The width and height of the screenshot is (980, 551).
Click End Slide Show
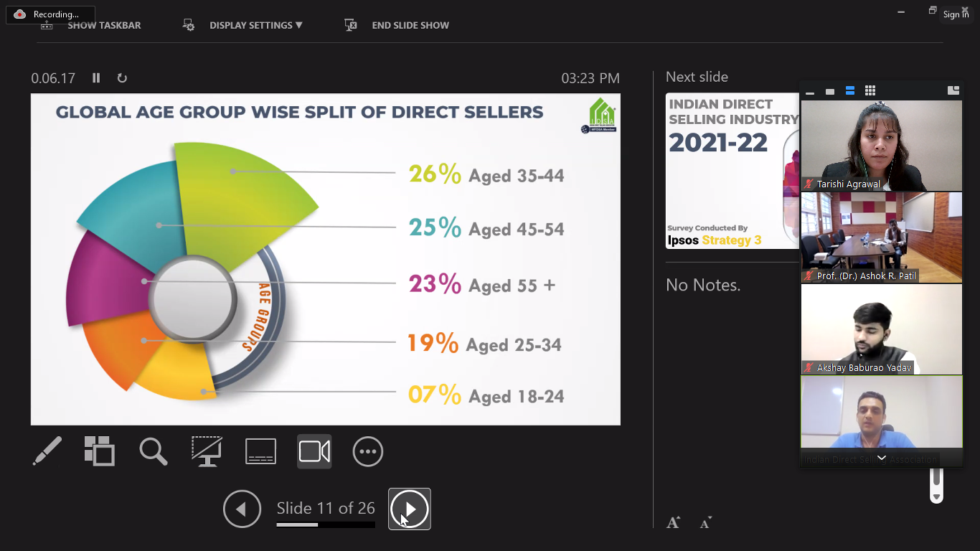[x=410, y=25]
